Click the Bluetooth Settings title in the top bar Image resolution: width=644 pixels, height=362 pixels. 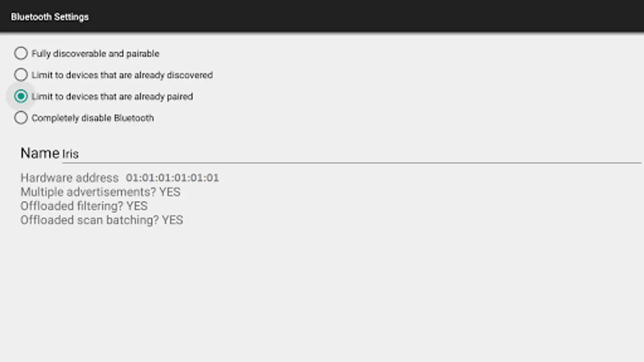pos(50,17)
